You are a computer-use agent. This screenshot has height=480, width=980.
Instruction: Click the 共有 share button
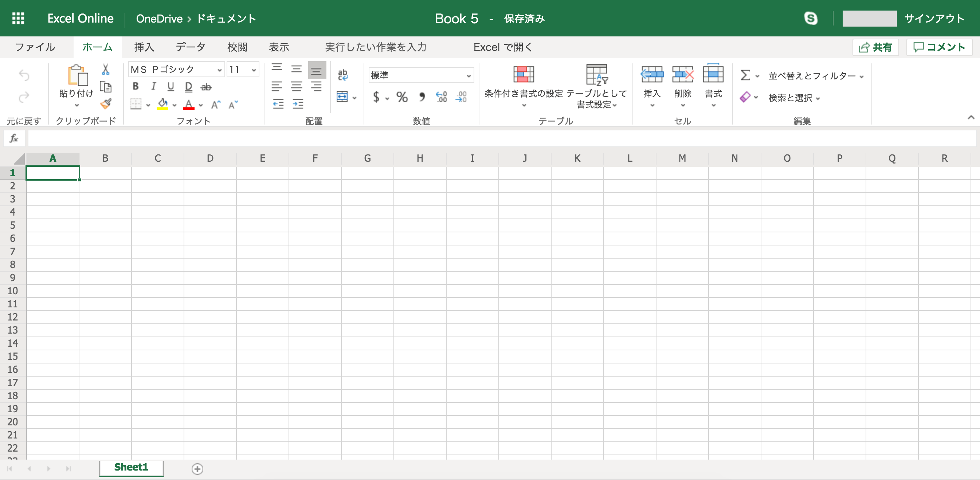(875, 47)
